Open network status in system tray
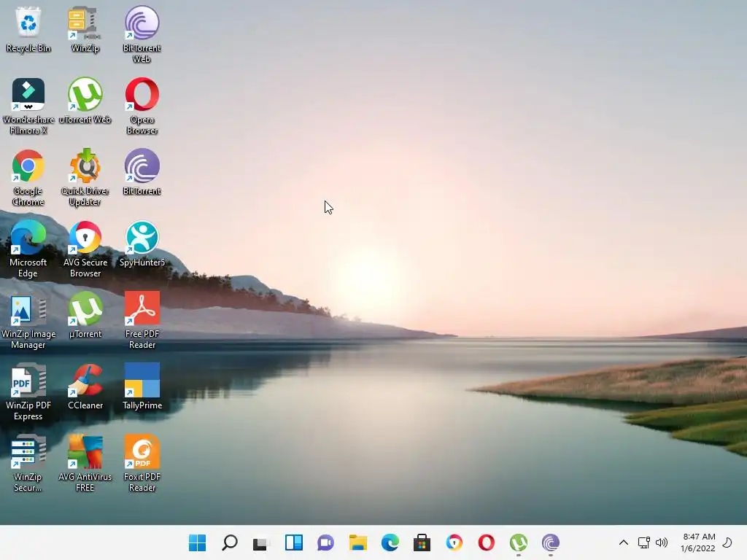This screenshot has width=747, height=560. pyautogui.click(x=643, y=542)
